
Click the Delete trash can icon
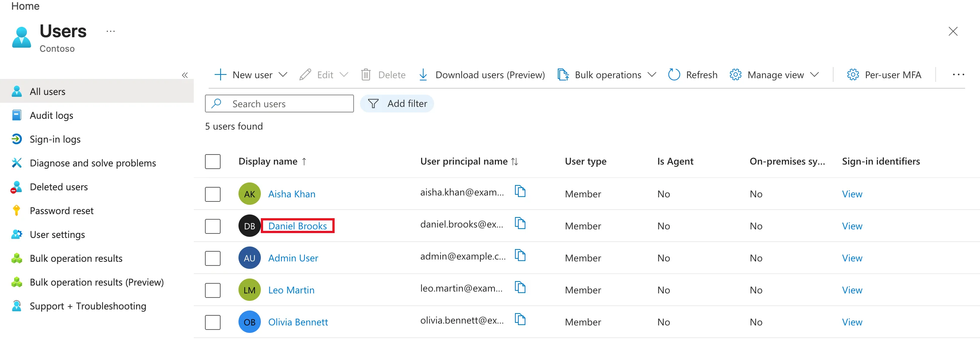(x=366, y=75)
